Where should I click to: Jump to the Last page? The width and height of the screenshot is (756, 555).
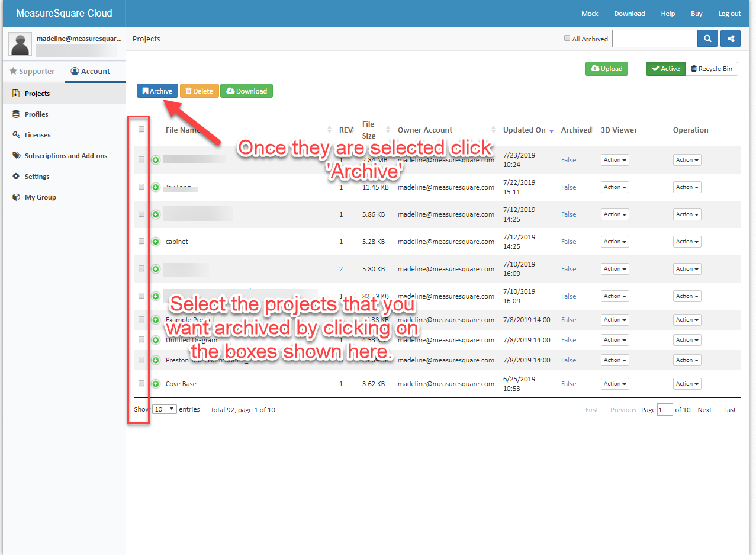pyautogui.click(x=730, y=410)
